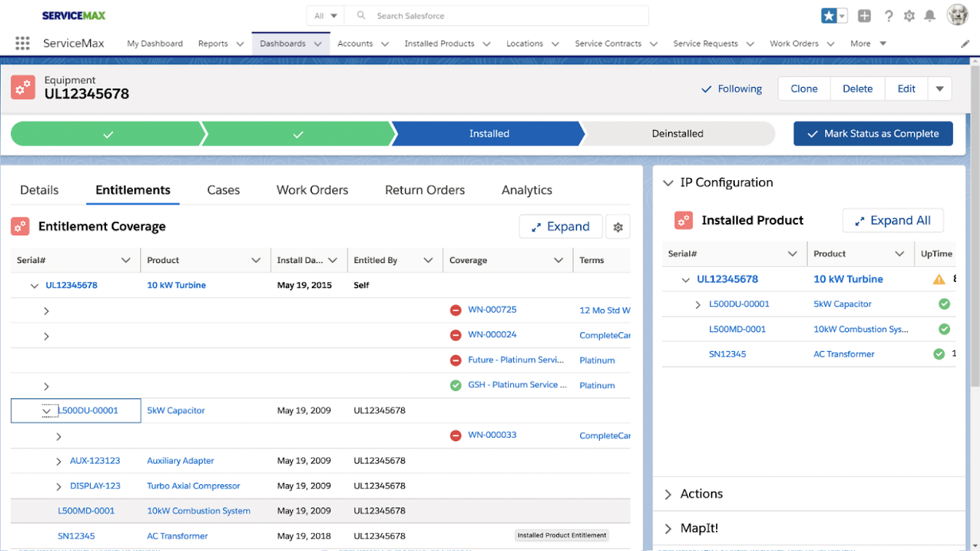Collapse the L500DU-00001 entitlement row

[47, 411]
